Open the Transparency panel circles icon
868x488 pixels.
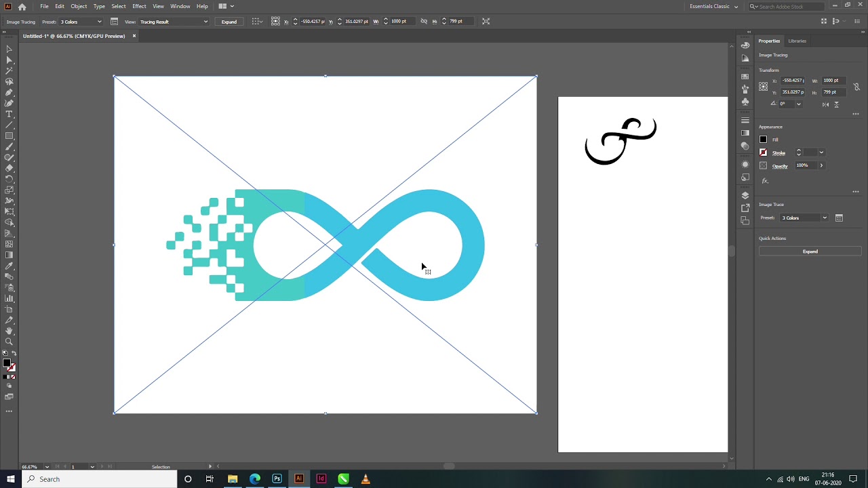pyautogui.click(x=745, y=146)
